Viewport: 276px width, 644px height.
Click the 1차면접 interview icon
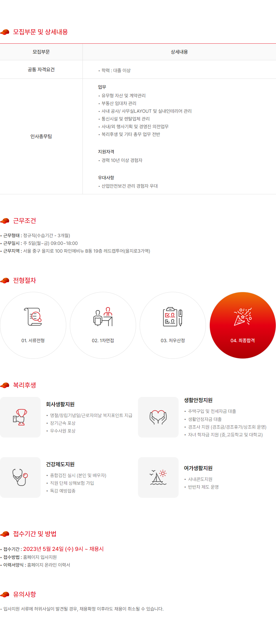point(103,317)
